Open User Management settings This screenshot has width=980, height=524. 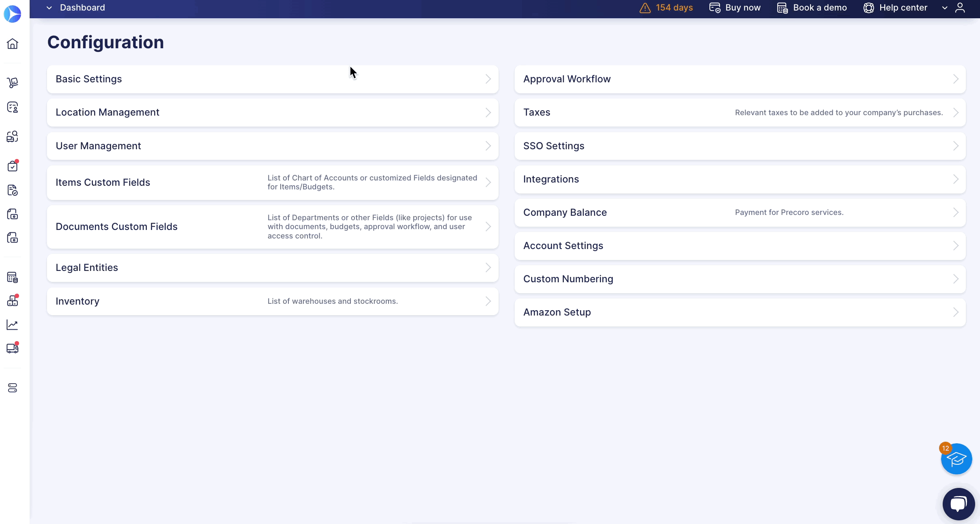(273, 146)
